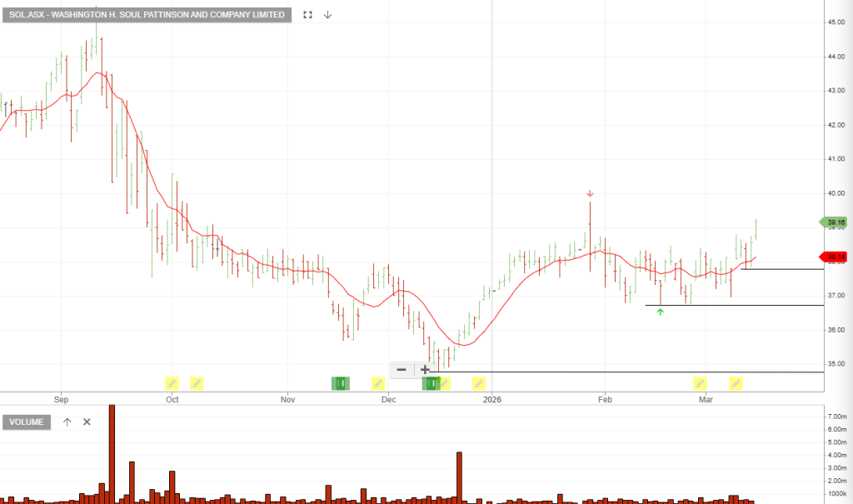Click the tallest volume bar in September
The width and height of the screenshot is (853, 504).
[112, 454]
